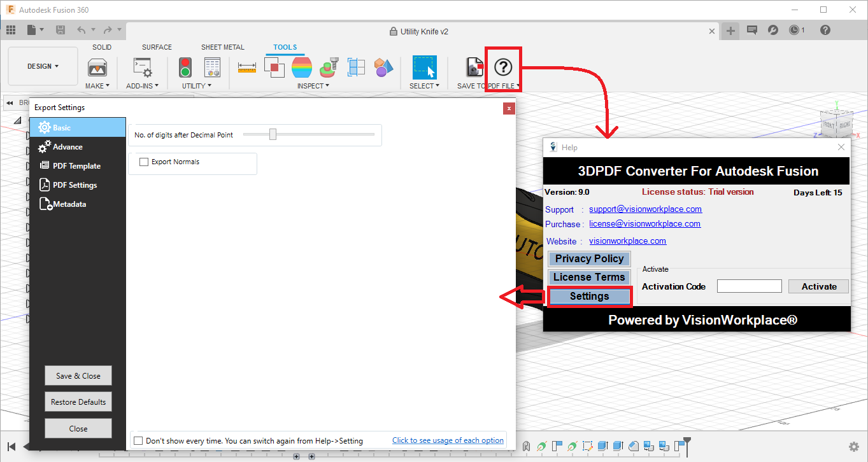Switch to the SURFACE tab
The width and height of the screenshot is (868, 462).
pyautogui.click(x=157, y=47)
